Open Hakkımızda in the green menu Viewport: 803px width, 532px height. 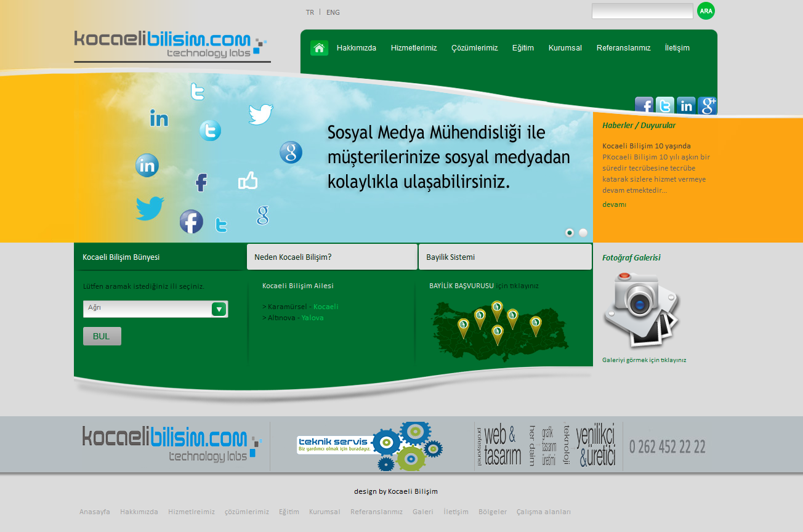[x=356, y=48]
